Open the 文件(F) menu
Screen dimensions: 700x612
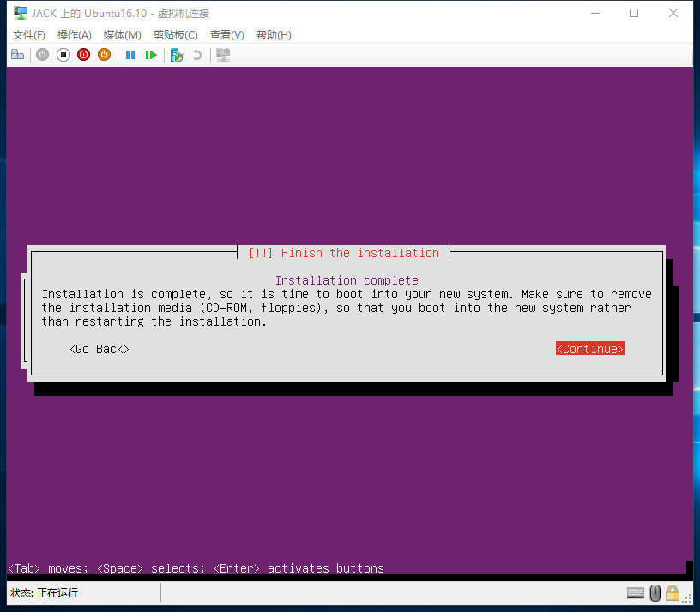coord(29,35)
